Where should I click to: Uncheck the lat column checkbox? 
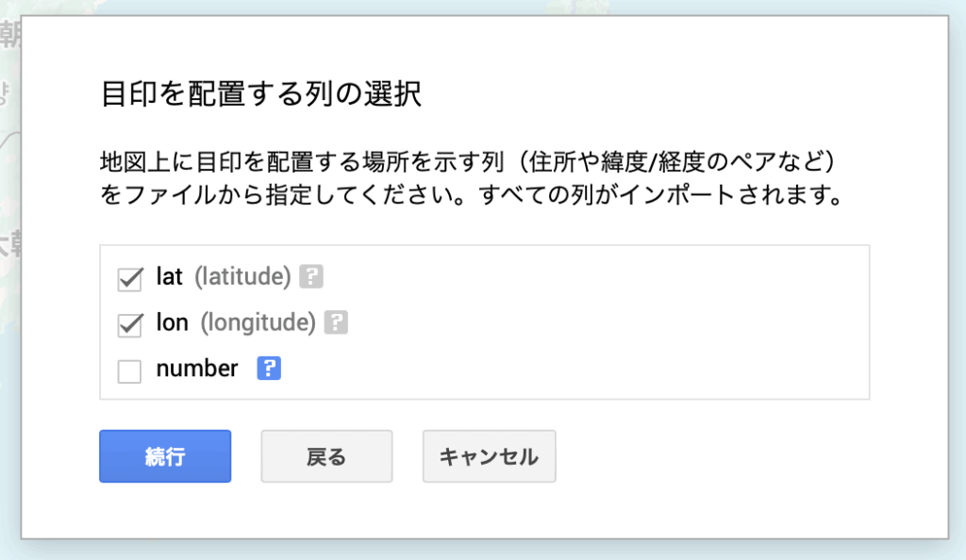(x=129, y=279)
